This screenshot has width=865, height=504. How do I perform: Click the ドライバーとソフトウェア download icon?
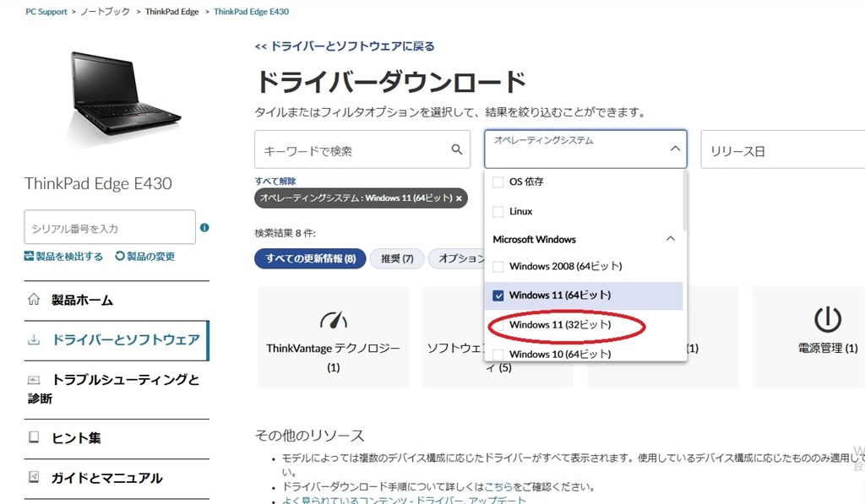click(34, 339)
